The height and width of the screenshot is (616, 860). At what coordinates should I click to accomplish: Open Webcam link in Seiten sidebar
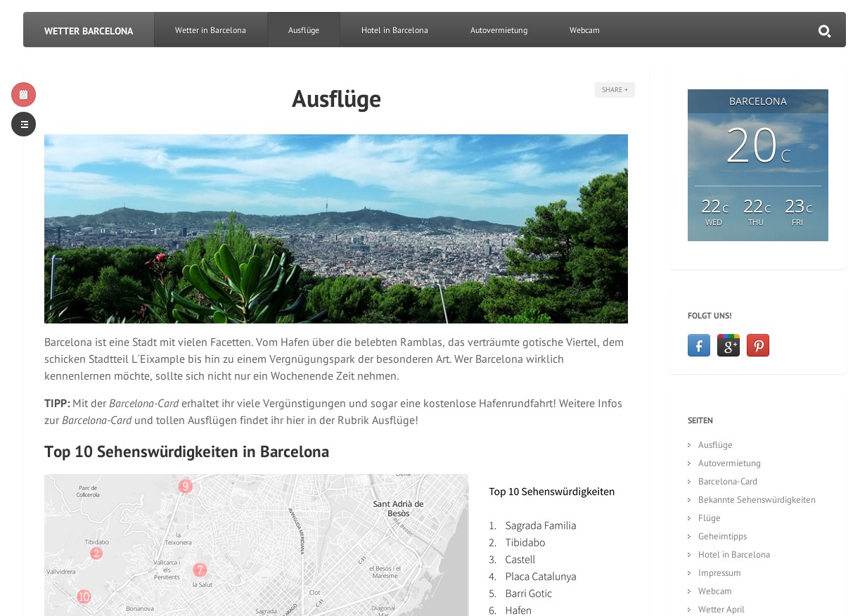point(715,591)
